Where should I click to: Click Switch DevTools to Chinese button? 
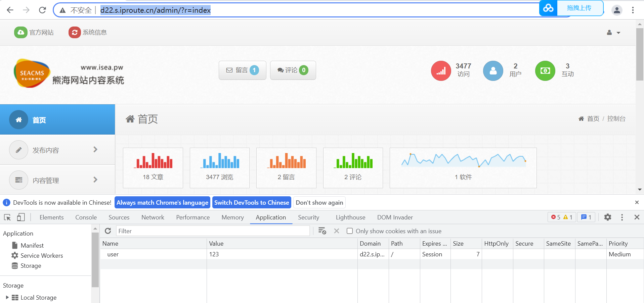pyautogui.click(x=251, y=202)
